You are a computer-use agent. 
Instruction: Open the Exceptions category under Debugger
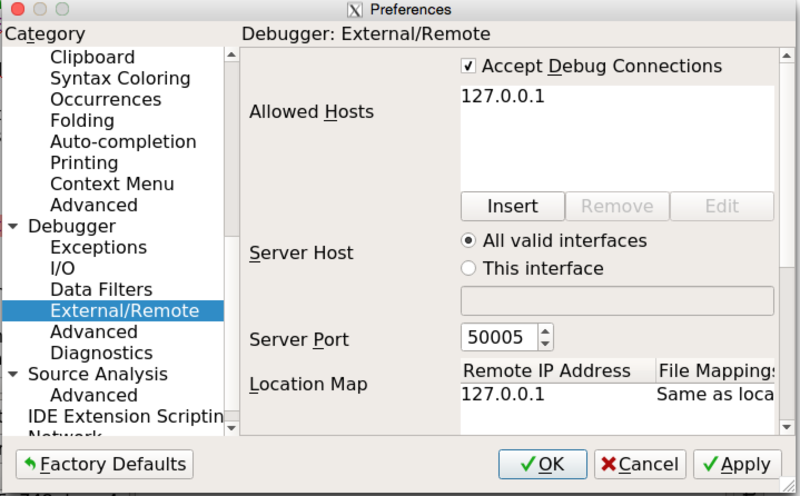tap(98, 248)
